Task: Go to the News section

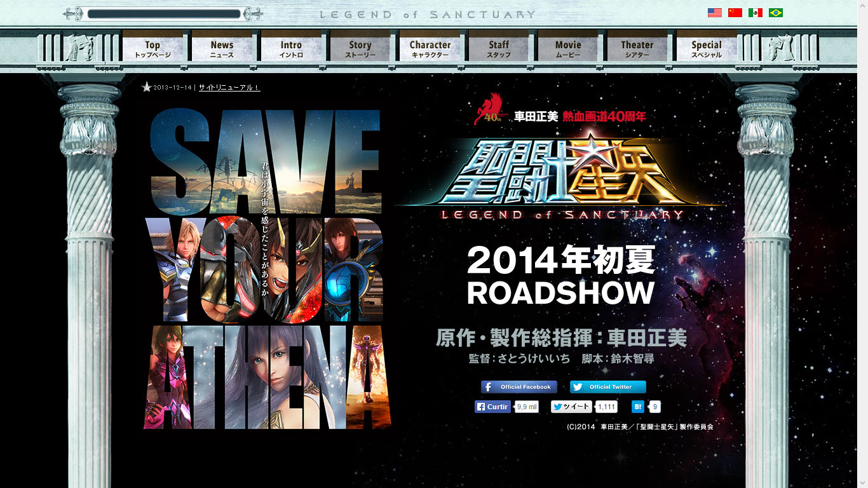Action: [x=222, y=48]
